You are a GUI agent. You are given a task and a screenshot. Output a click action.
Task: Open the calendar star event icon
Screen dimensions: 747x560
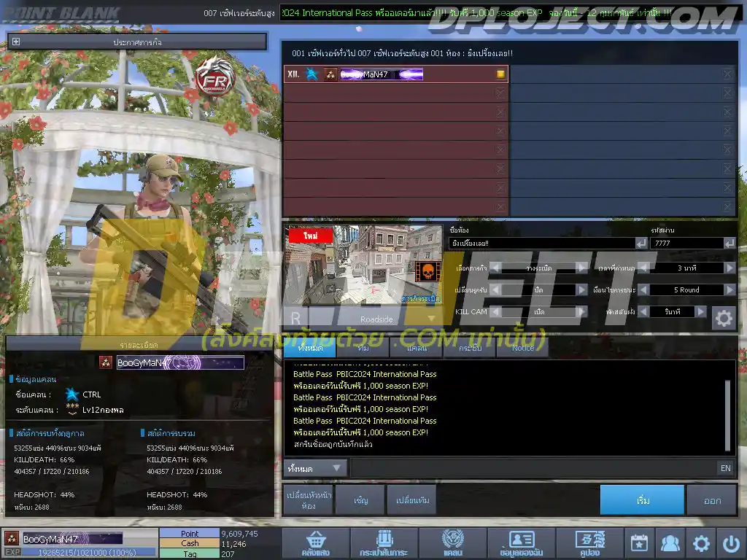click(639, 543)
